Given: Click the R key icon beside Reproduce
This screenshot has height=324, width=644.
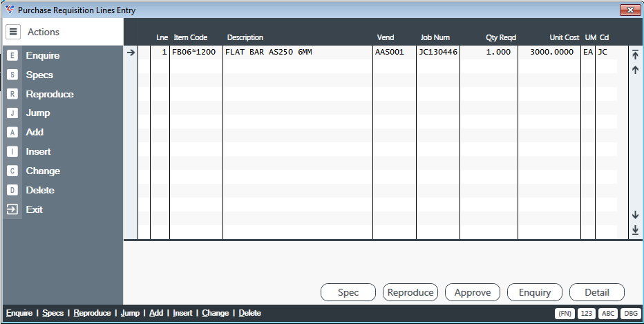Looking at the screenshot, I should (12, 94).
